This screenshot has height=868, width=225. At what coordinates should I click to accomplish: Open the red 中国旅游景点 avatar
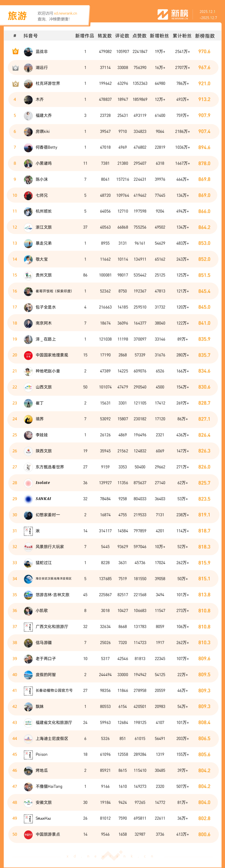click(28, 834)
